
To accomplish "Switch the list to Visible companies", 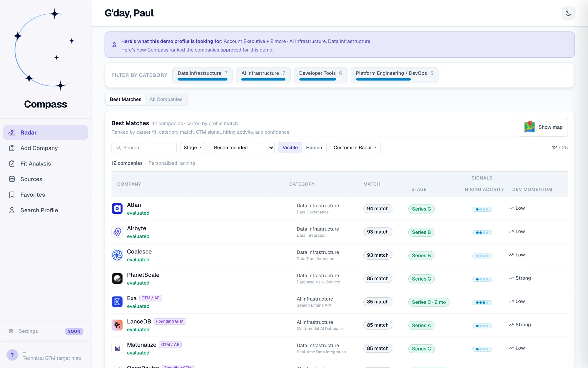I will coord(290,147).
